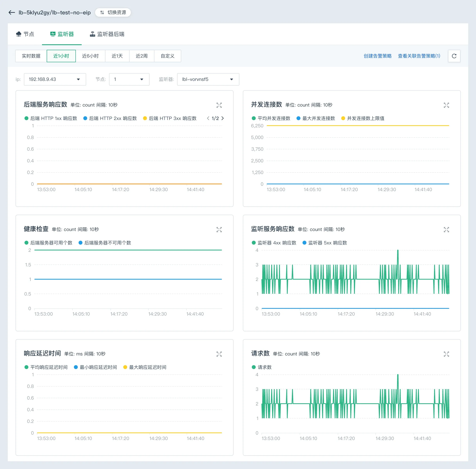Open the 监听器 tab

pyautogui.click(x=62, y=34)
